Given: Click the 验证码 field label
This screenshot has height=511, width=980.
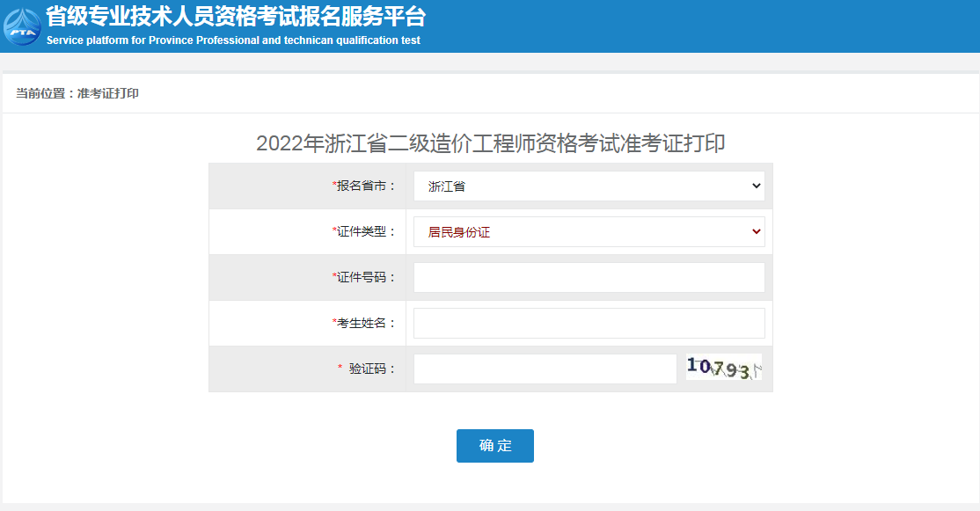Looking at the screenshot, I should [368, 369].
